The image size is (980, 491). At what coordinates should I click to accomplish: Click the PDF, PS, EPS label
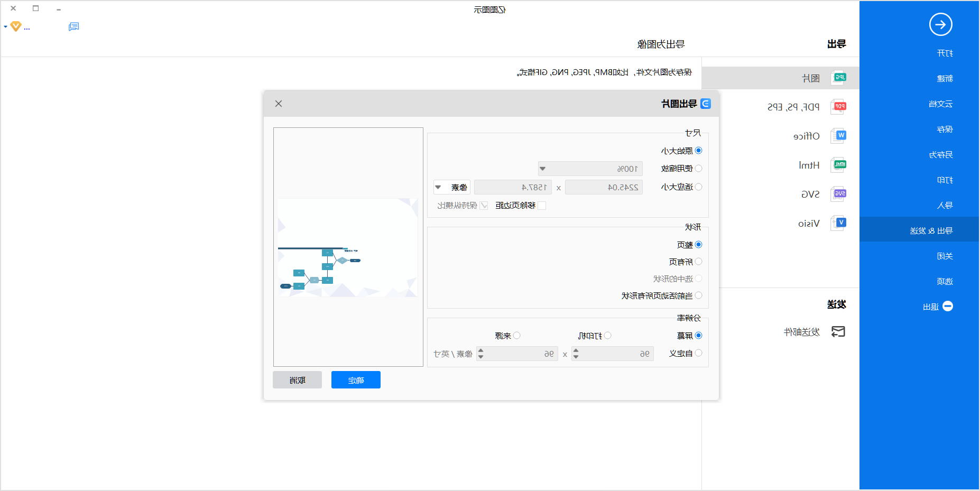coord(794,107)
